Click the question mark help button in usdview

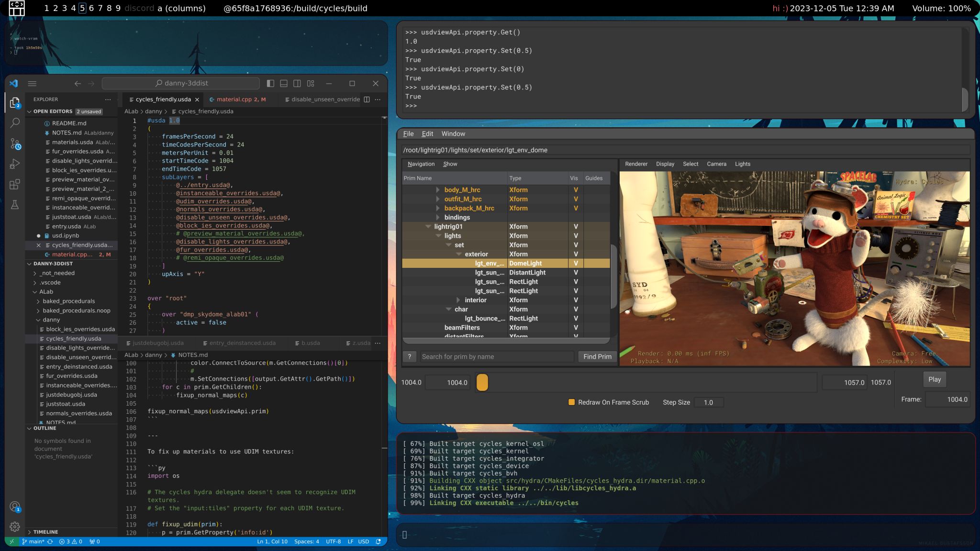(410, 356)
